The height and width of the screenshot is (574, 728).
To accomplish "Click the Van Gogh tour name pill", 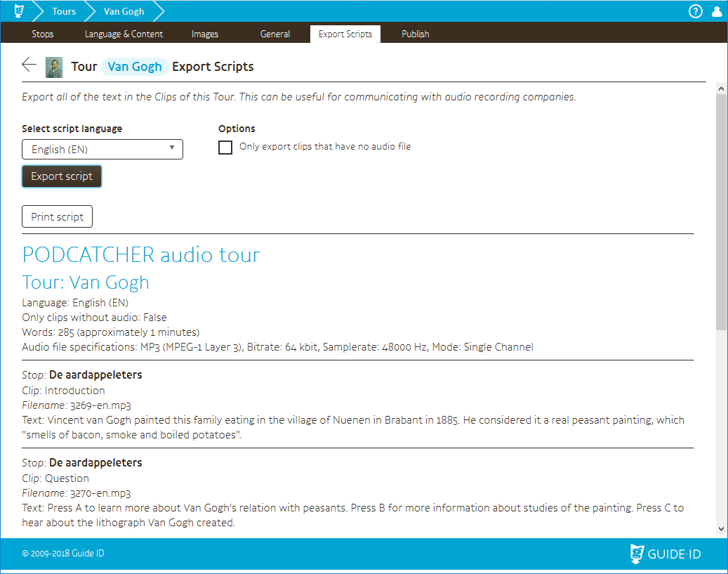I will coord(135,67).
